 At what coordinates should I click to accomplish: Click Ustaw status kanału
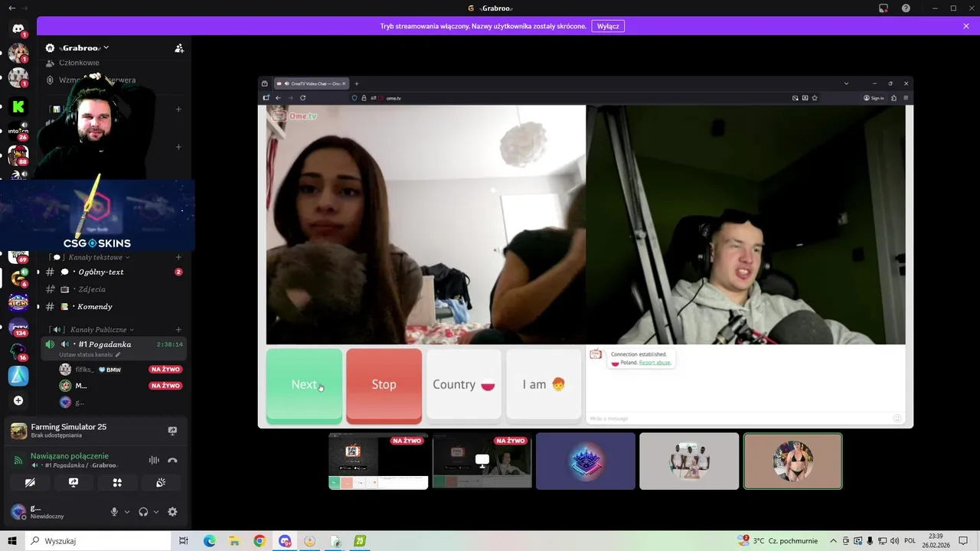coord(90,355)
